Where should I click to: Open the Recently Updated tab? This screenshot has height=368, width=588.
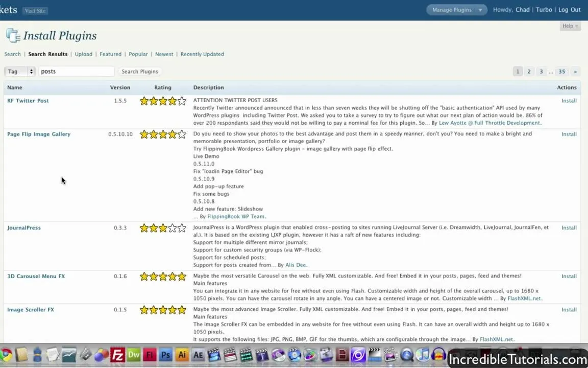202,54
